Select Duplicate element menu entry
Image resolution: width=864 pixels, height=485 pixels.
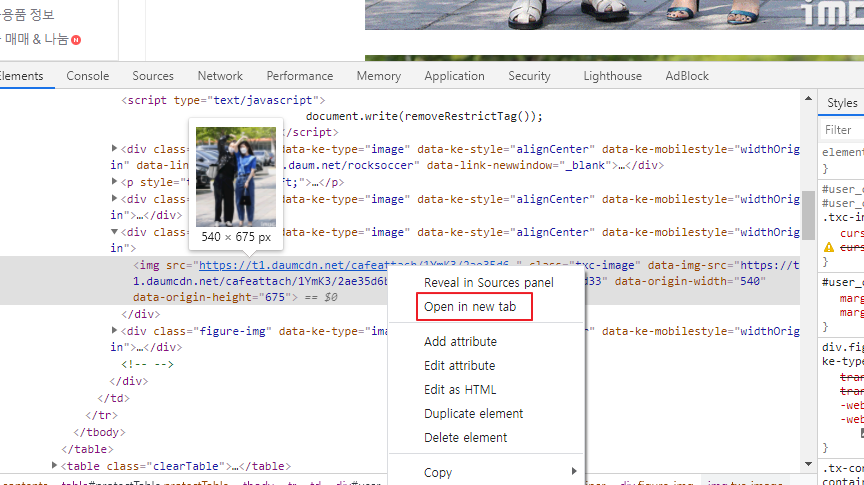tap(473, 413)
